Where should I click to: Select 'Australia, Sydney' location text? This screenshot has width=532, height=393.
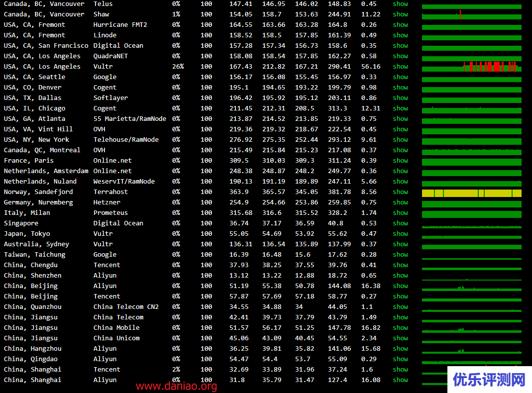coord(36,244)
